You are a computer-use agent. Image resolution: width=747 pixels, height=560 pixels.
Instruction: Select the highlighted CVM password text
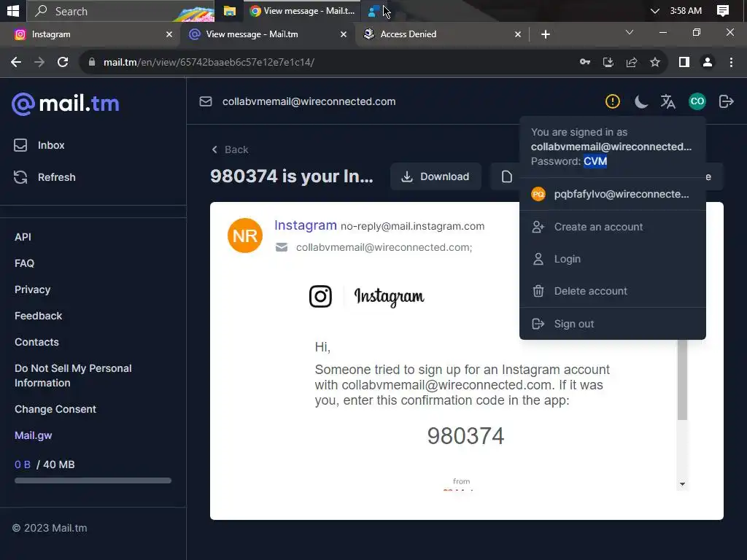point(595,161)
